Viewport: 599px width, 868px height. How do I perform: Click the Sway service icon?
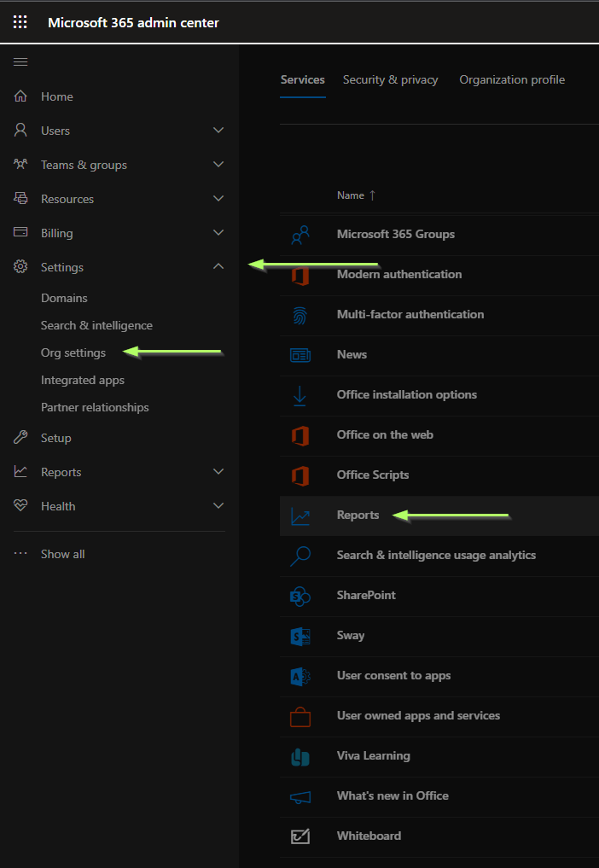(300, 637)
